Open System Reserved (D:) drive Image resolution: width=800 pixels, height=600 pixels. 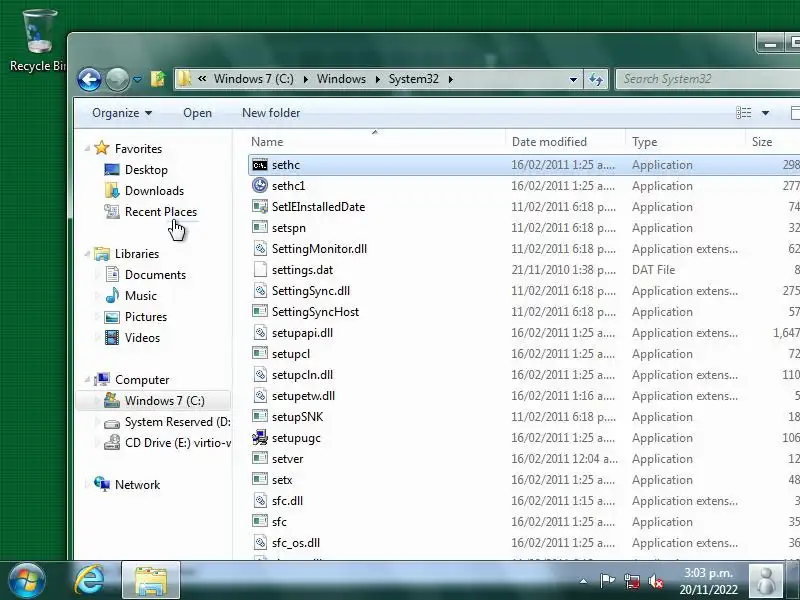[167, 422]
